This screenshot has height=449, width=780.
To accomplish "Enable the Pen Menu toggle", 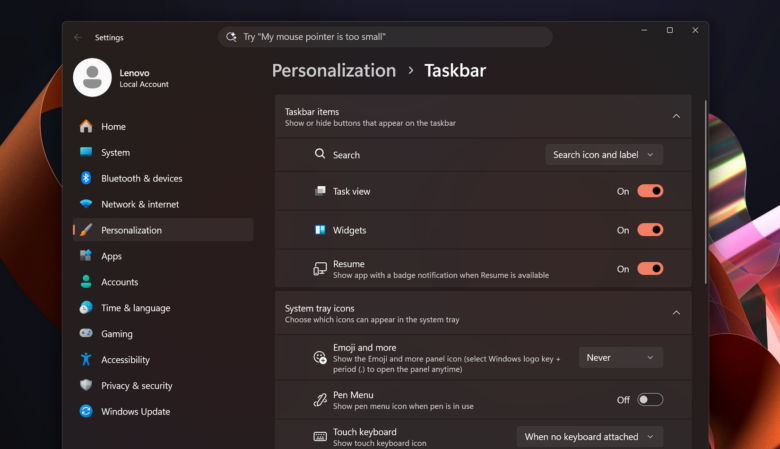I will [650, 400].
